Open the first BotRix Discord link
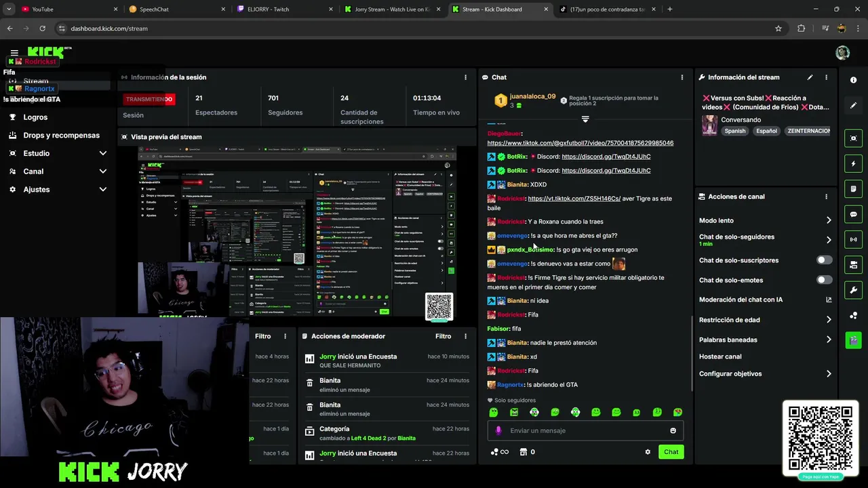Viewport: 868px width, 488px height. (x=606, y=157)
